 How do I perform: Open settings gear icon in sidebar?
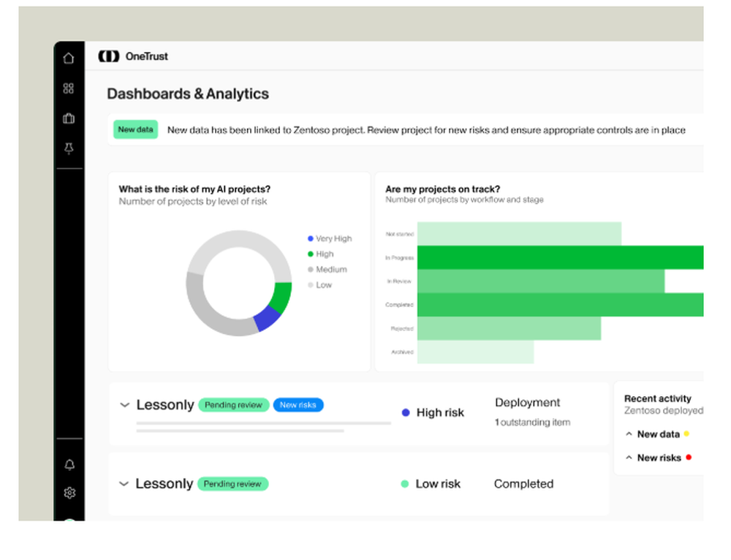[x=69, y=493]
